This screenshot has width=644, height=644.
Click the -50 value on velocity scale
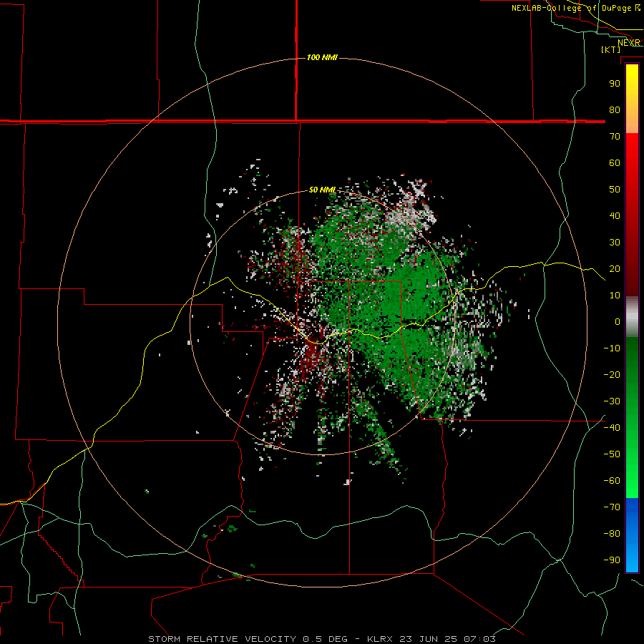pyautogui.click(x=612, y=454)
